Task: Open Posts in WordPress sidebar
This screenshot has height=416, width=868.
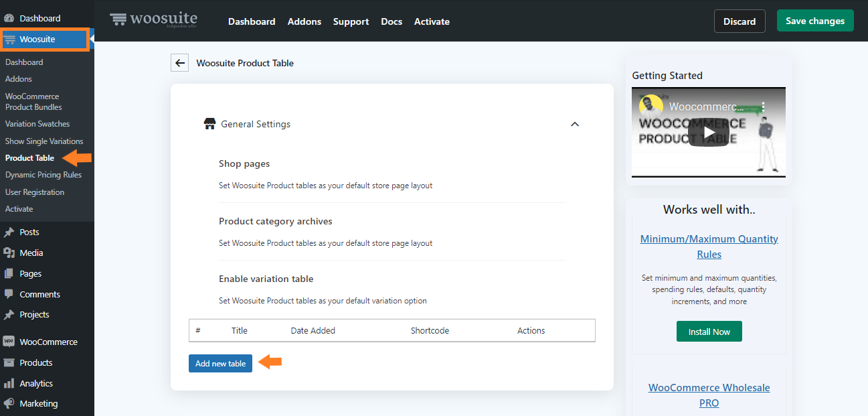Action: [x=29, y=232]
